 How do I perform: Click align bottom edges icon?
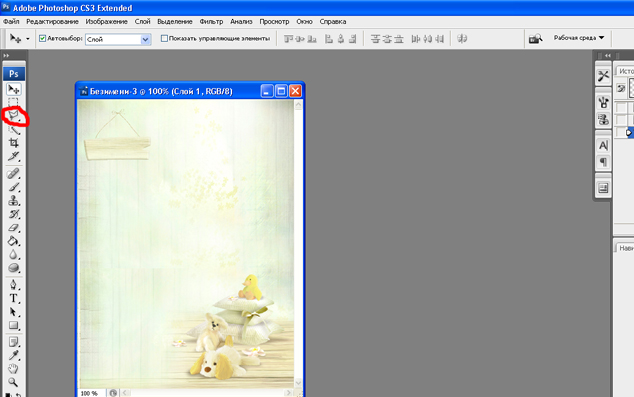click(312, 39)
